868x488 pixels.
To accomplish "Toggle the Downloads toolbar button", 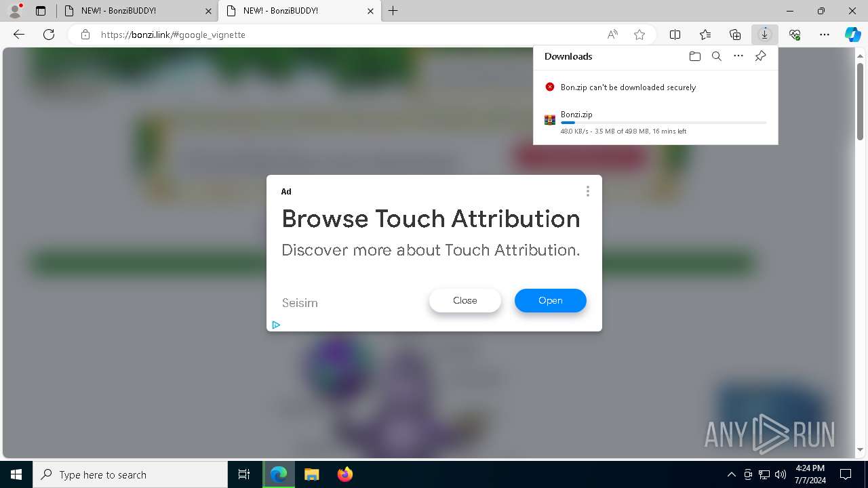I will 765,35.
